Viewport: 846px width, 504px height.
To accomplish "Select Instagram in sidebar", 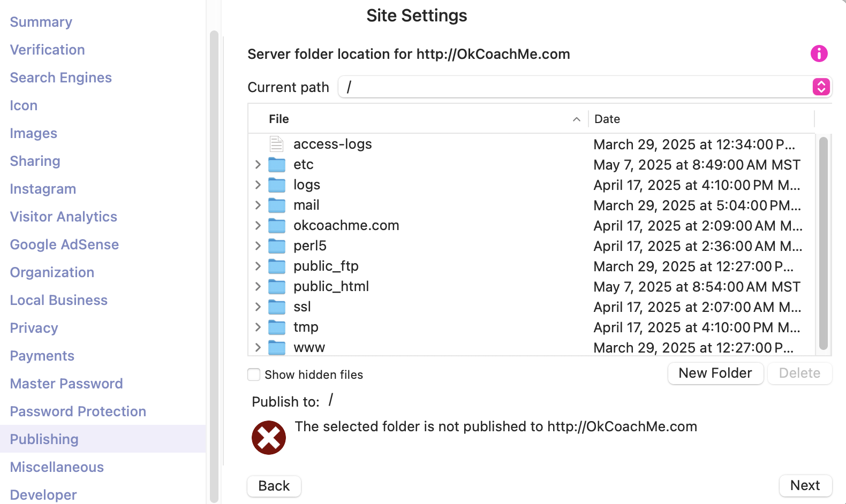I will point(43,189).
